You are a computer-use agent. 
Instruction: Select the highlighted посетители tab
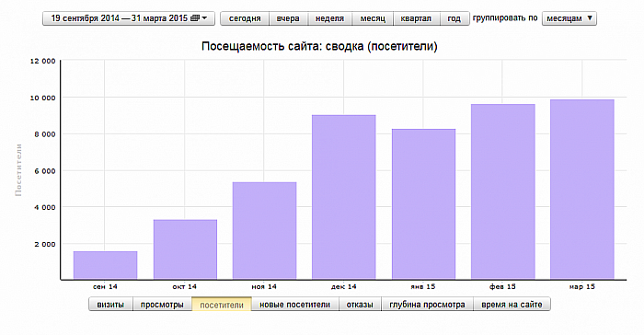point(222,305)
